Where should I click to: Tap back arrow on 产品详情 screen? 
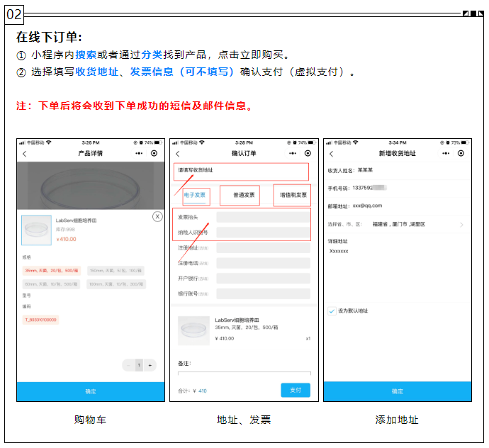pyautogui.click(x=24, y=153)
